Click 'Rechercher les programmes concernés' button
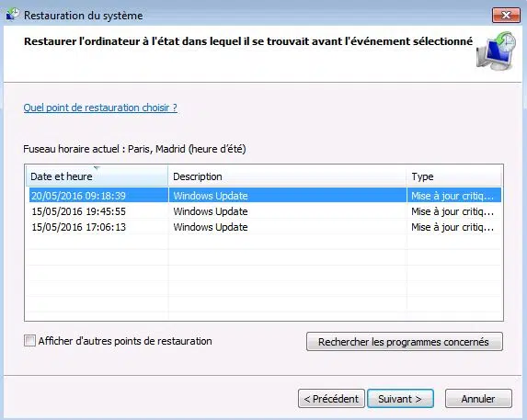 tap(405, 342)
